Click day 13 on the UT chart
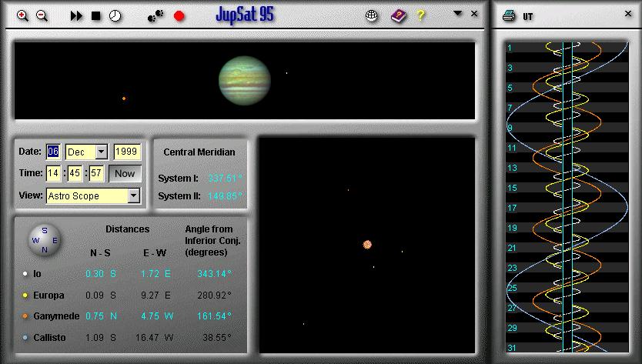This screenshot has height=364, width=642. (x=512, y=168)
